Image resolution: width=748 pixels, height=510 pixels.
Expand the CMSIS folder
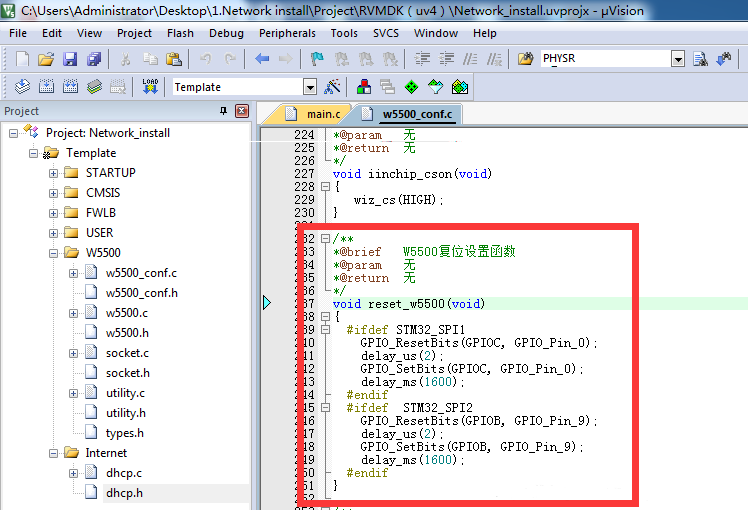[53, 193]
